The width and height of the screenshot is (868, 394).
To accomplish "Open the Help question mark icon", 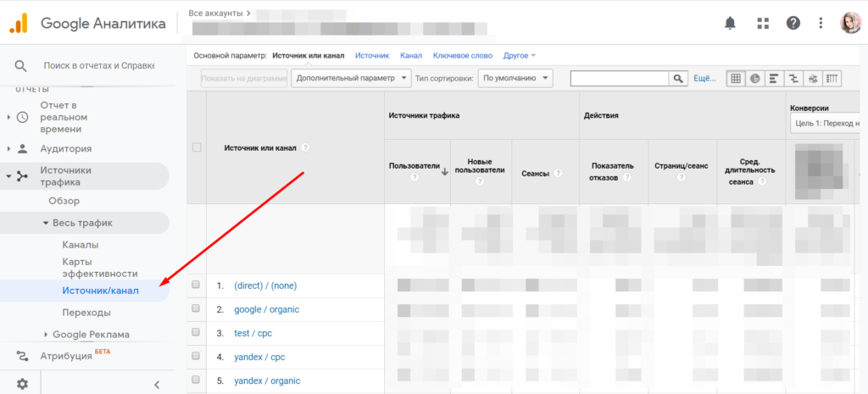I will click(x=793, y=23).
